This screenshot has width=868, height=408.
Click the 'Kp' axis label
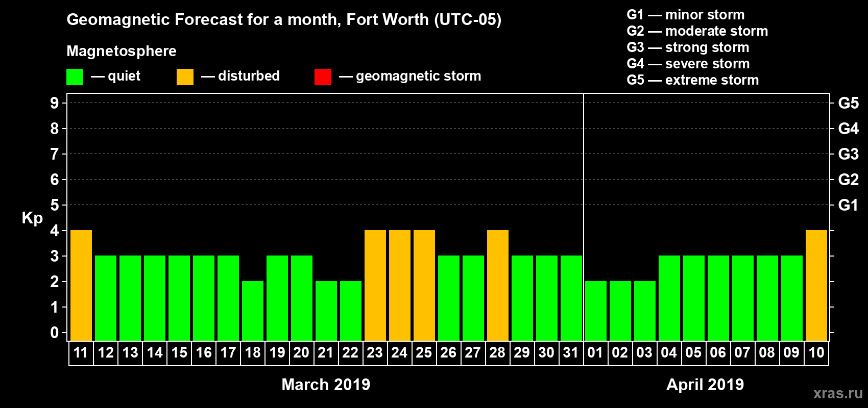[32, 218]
